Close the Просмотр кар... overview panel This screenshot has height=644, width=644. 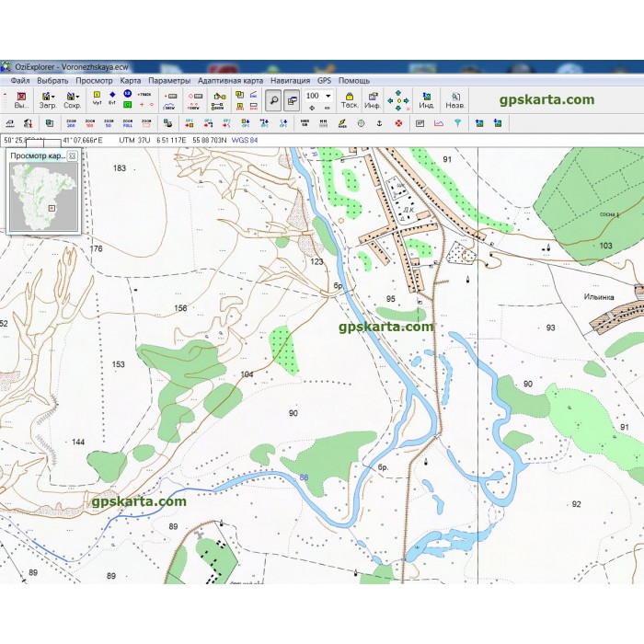tap(73, 155)
